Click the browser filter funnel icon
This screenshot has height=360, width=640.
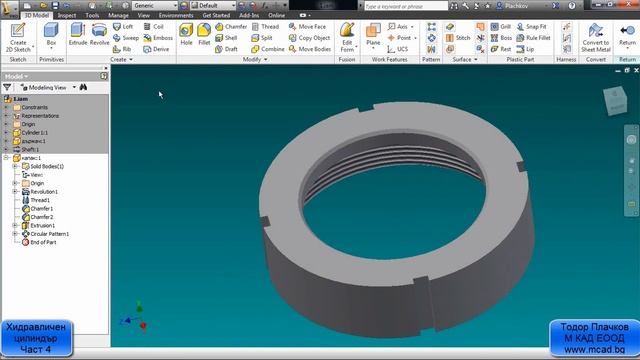(7, 87)
